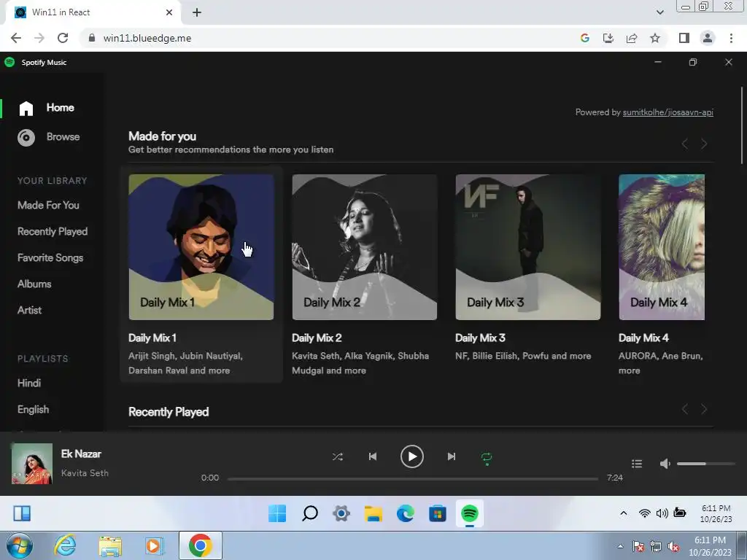The width and height of the screenshot is (747, 560).
Task: Mute the Spotify volume speaker icon
Action: point(665,463)
